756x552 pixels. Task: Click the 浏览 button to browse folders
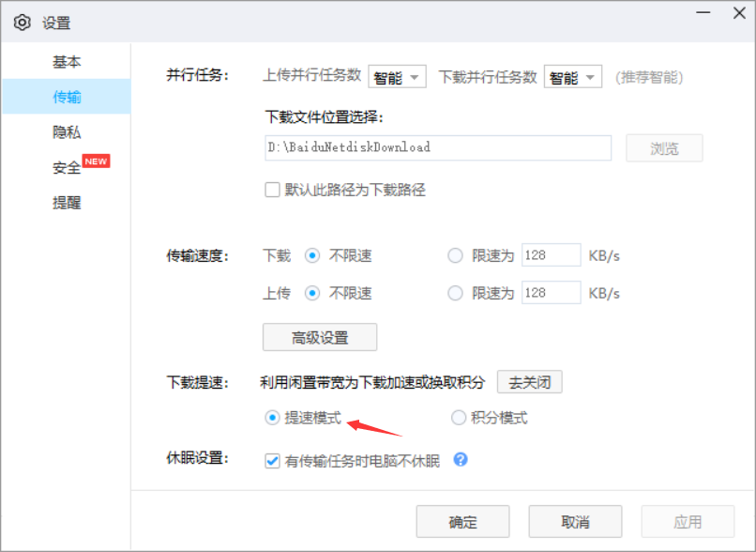664,147
